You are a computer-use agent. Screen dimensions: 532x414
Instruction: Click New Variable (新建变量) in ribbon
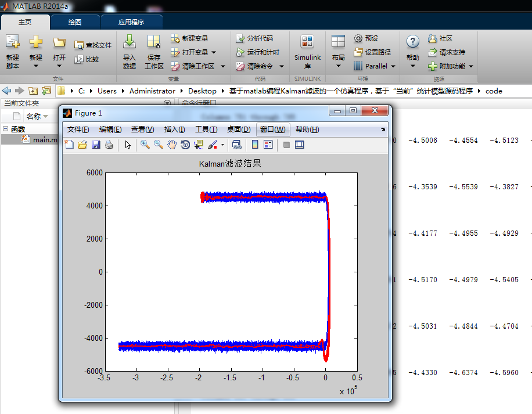(x=189, y=38)
